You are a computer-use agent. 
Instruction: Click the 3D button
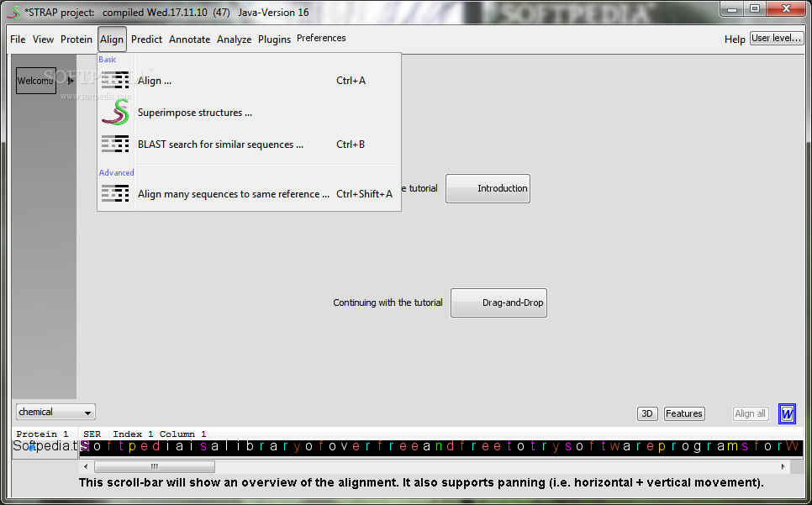coord(647,413)
